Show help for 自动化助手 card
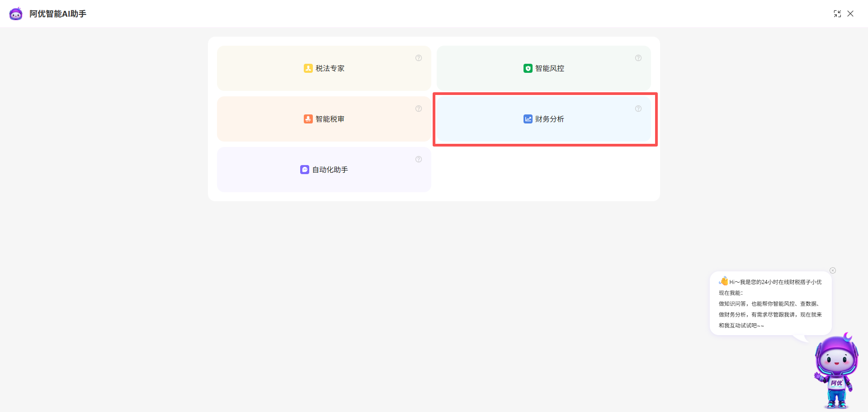The height and width of the screenshot is (412, 868). [419, 159]
